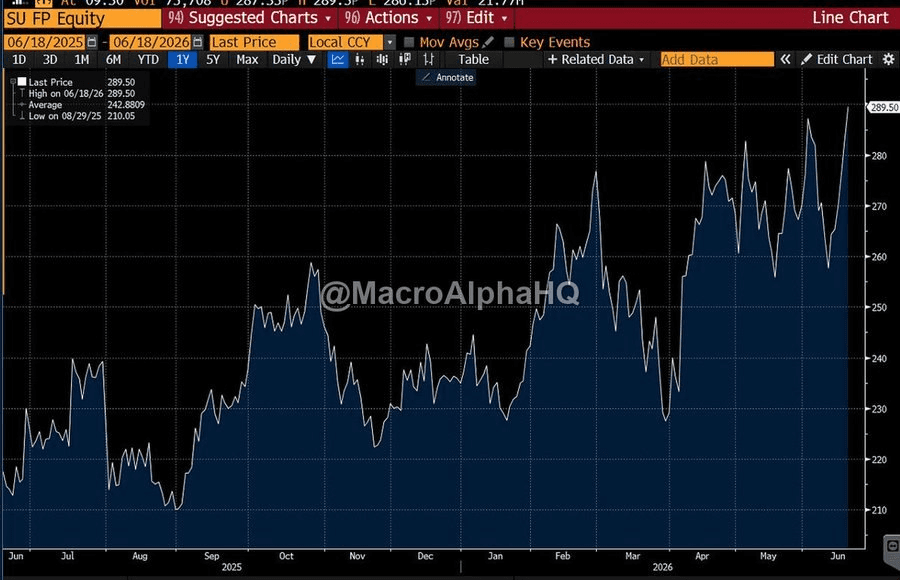Click the end date field 06/18/2026
900x580 pixels.
tap(150, 42)
